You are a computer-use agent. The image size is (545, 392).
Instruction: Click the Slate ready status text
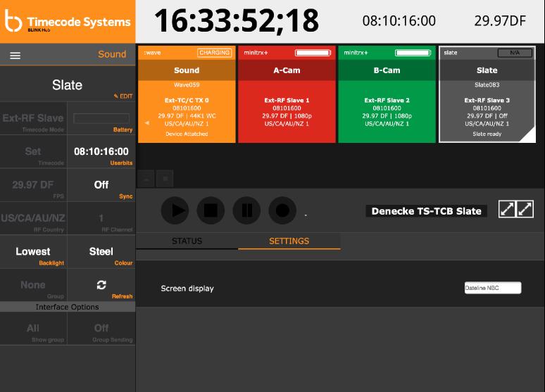point(487,134)
